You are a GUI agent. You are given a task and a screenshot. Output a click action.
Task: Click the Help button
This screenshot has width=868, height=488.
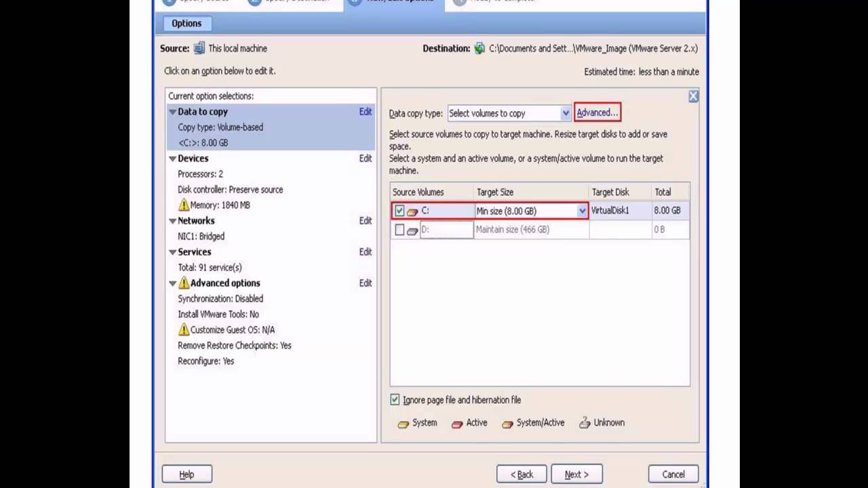186,474
